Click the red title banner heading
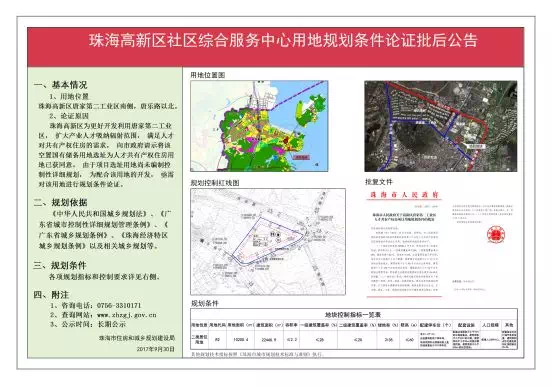Screen dimensions: 552x387 pos(283,40)
